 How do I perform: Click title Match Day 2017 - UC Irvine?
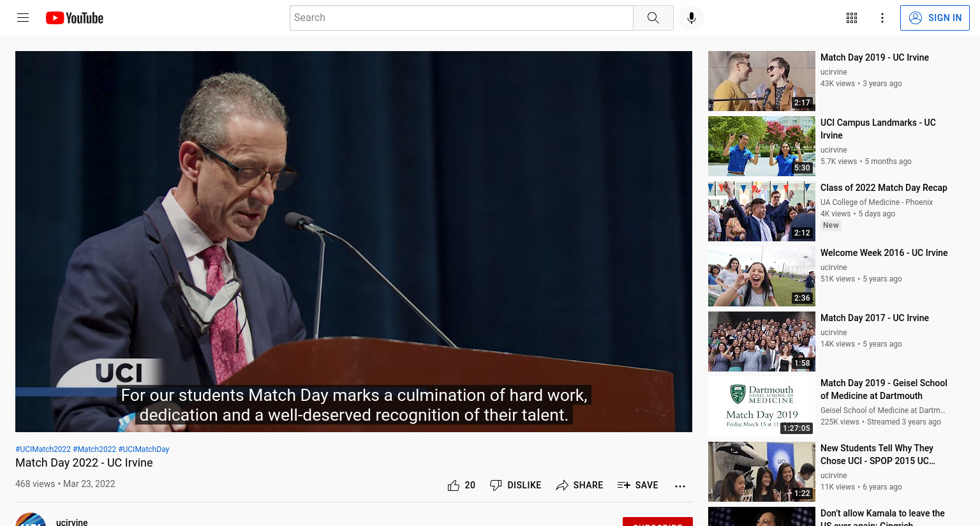click(x=875, y=318)
